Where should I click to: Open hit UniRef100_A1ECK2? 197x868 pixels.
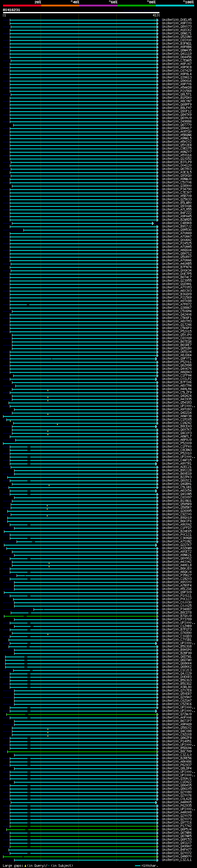tap(177, 30)
